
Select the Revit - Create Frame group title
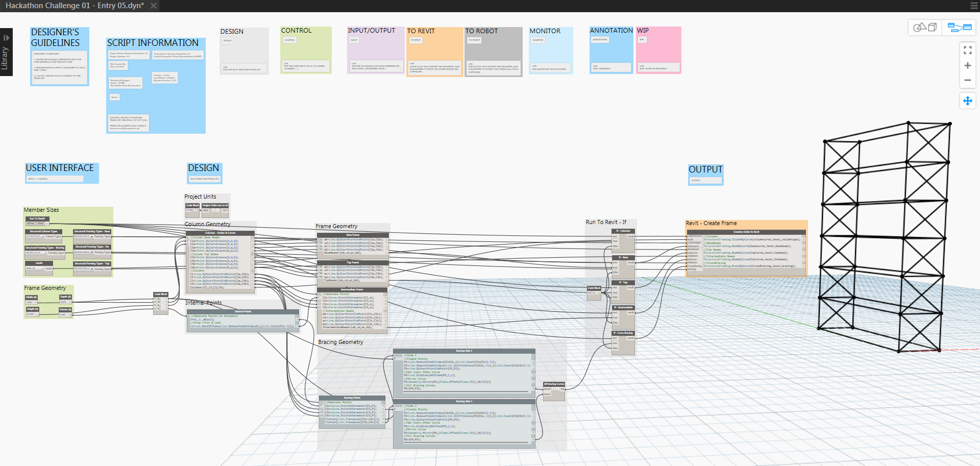[711, 223]
